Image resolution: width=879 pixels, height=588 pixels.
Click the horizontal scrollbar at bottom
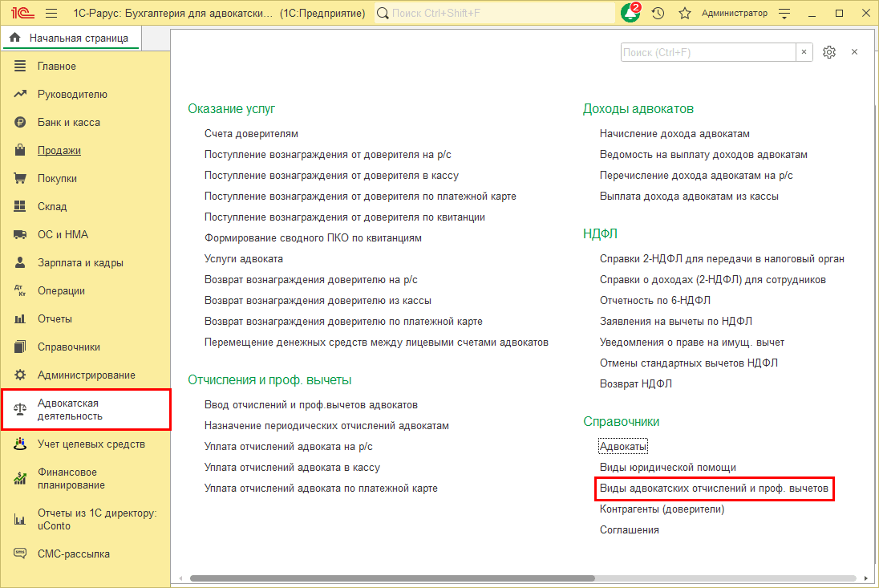click(x=391, y=578)
